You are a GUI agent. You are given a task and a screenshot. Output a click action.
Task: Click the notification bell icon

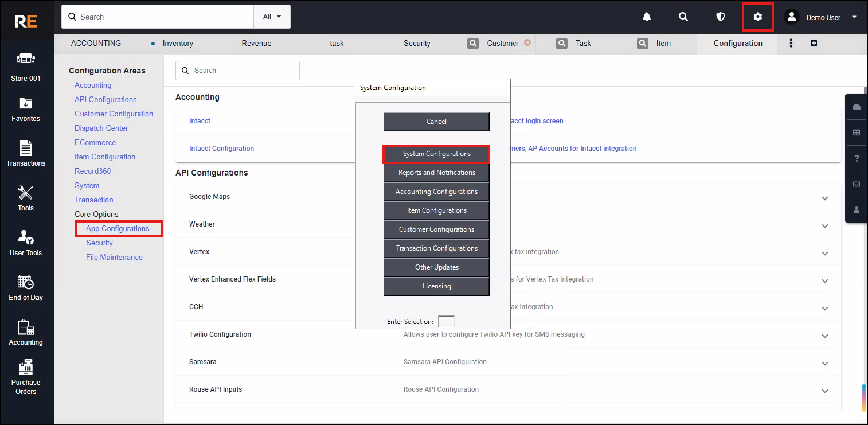[647, 17]
